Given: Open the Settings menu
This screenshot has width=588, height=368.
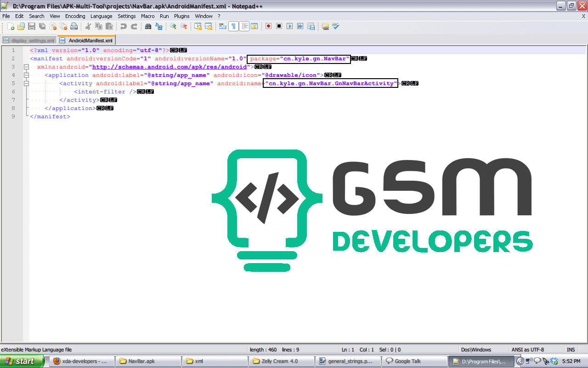Looking at the screenshot, I should click(127, 16).
